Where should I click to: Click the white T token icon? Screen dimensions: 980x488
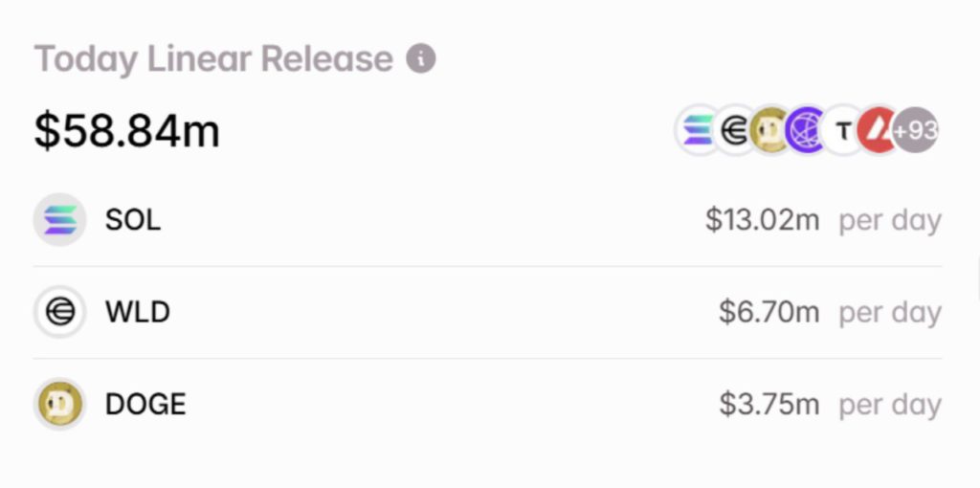pyautogui.click(x=842, y=131)
